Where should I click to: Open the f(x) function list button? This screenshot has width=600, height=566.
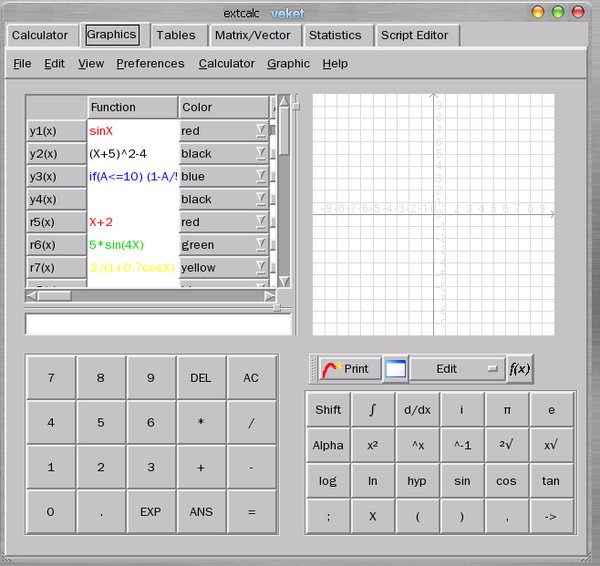(520, 369)
